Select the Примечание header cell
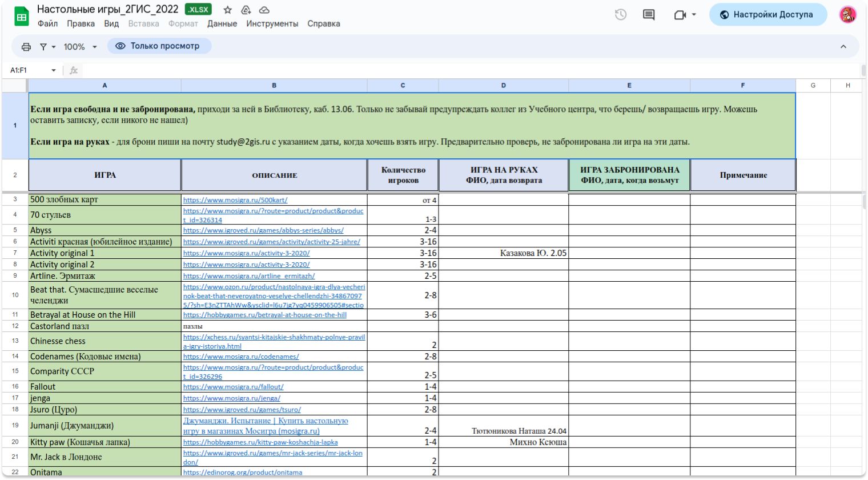 pyautogui.click(x=744, y=175)
